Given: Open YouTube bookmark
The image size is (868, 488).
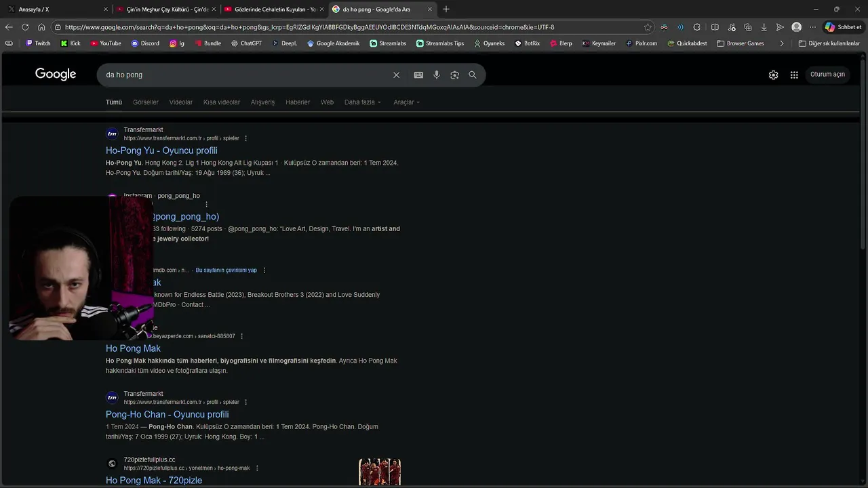Looking at the screenshot, I should tap(106, 43).
